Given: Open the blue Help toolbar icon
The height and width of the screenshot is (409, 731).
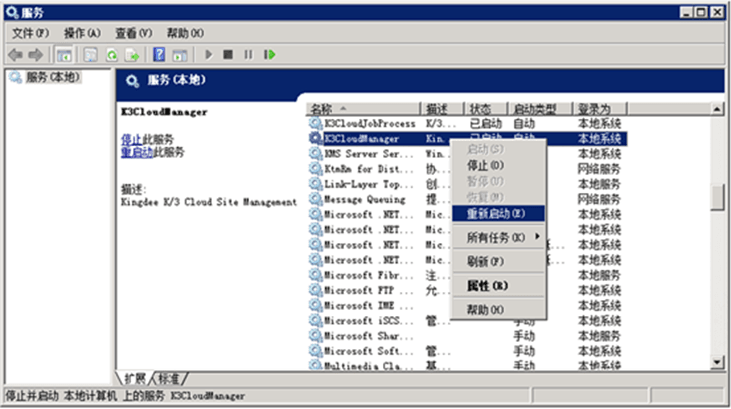Looking at the screenshot, I should 159,55.
